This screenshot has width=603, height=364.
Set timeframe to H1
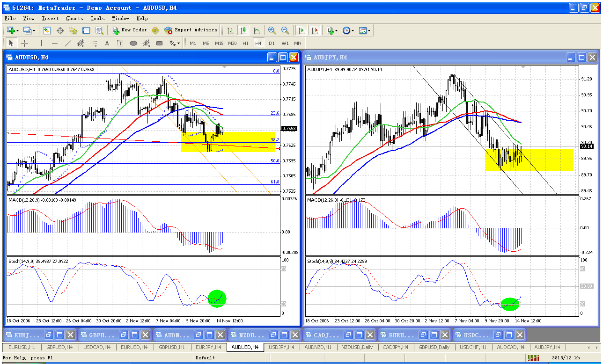(245, 43)
